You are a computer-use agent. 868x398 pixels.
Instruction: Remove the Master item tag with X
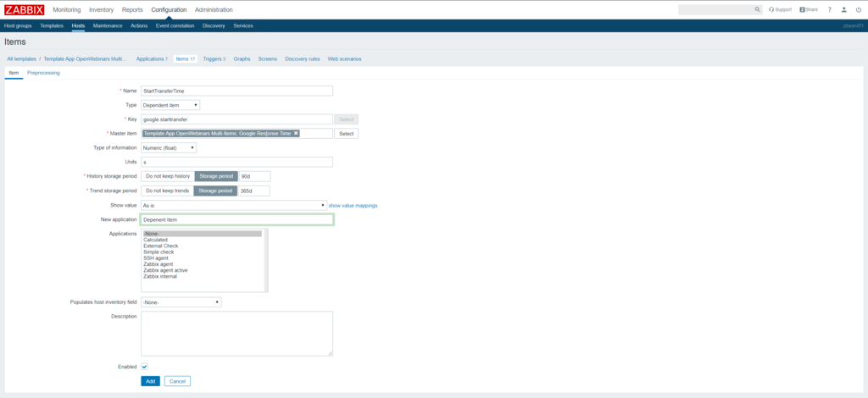coord(296,134)
